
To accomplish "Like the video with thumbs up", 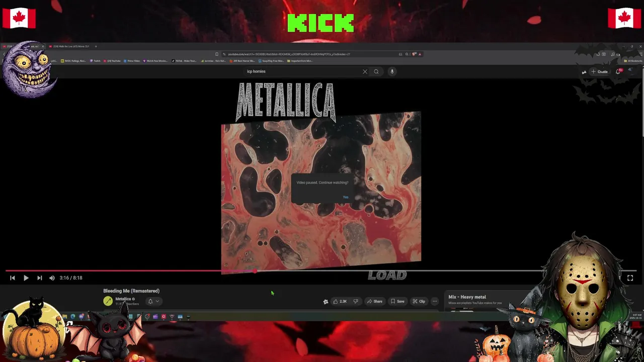I will 340,301.
